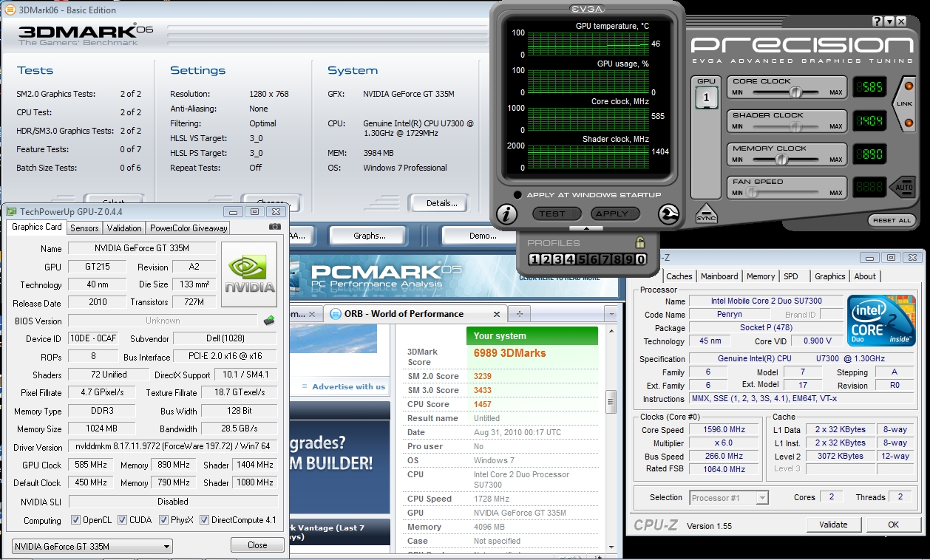Take a GPU-Z screenshot with camera icon

274,227
